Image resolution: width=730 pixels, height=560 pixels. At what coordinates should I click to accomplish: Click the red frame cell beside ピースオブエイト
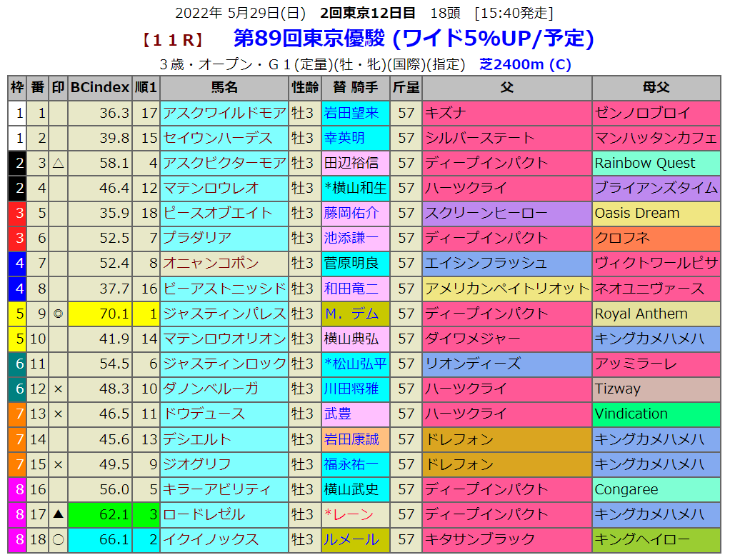pos(17,213)
